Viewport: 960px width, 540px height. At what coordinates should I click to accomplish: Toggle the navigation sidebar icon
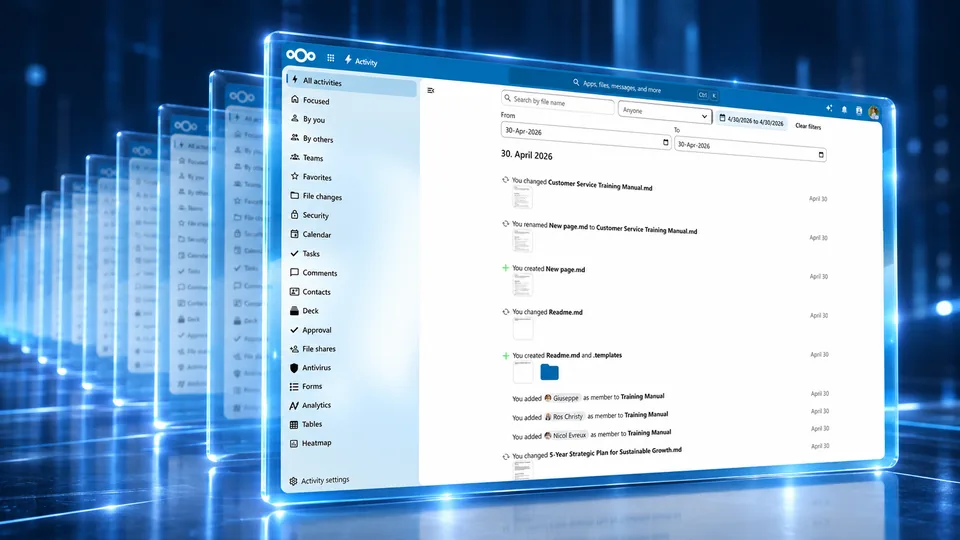430,91
